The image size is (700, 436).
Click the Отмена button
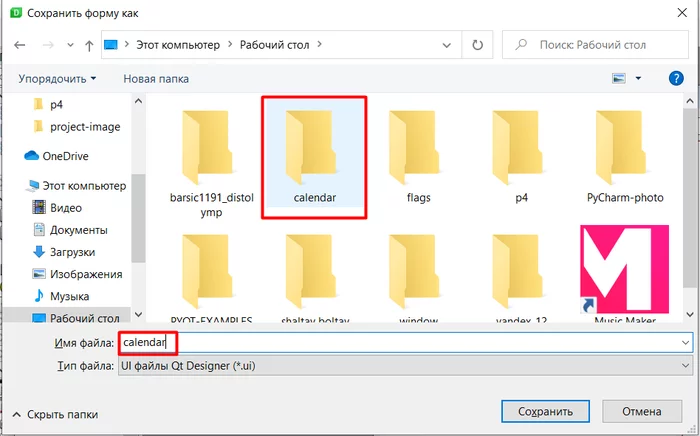641,411
